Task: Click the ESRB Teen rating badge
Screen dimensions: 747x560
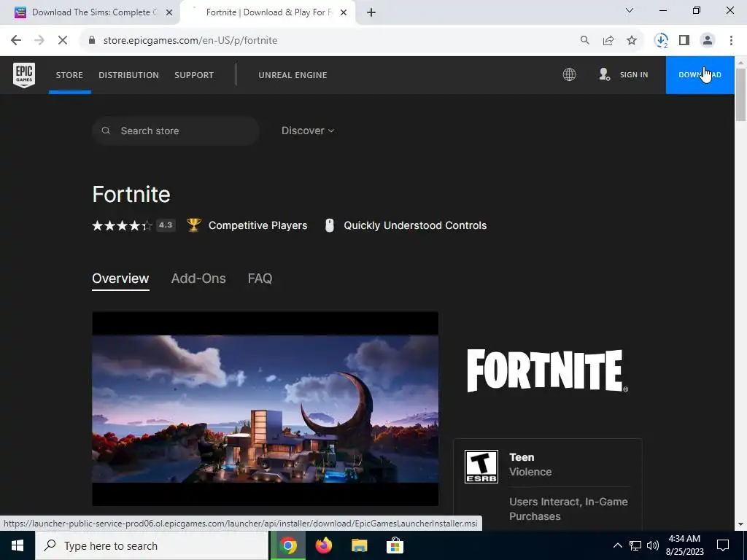Action: point(481,467)
